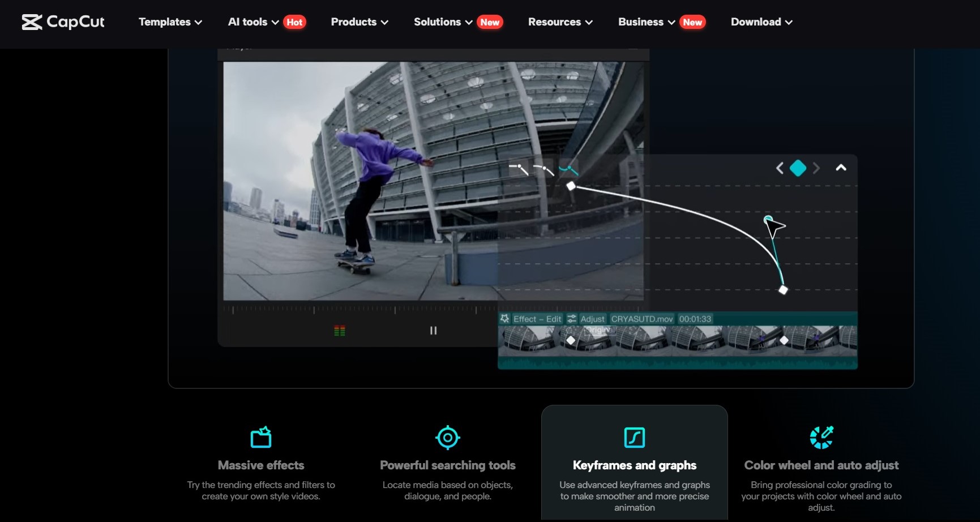
Task: Select the second ease curve preset icon
Action: 544,169
